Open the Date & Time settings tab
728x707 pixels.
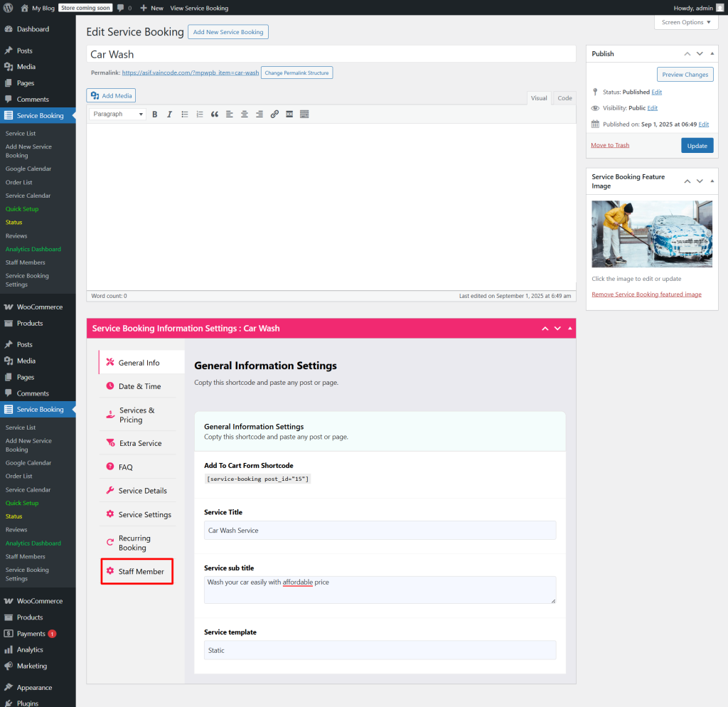click(x=139, y=386)
